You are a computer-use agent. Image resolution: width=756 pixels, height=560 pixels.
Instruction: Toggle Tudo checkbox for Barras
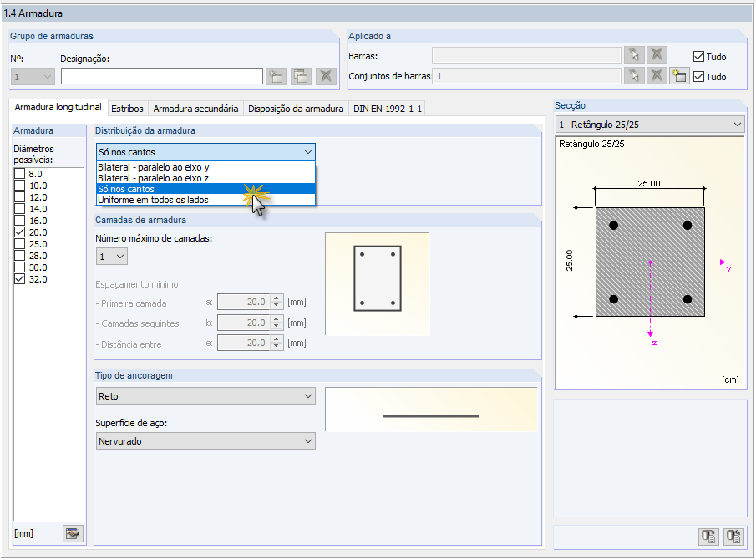(698, 57)
